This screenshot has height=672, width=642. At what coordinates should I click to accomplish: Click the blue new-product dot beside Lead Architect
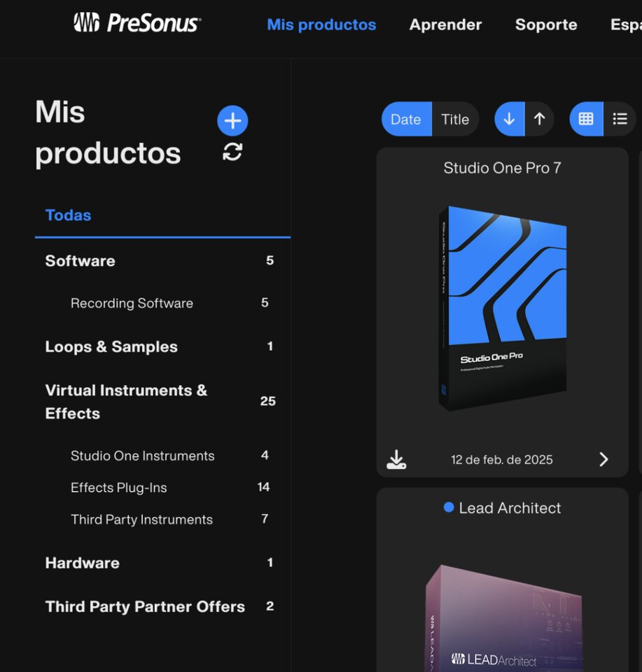pyautogui.click(x=447, y=508)
